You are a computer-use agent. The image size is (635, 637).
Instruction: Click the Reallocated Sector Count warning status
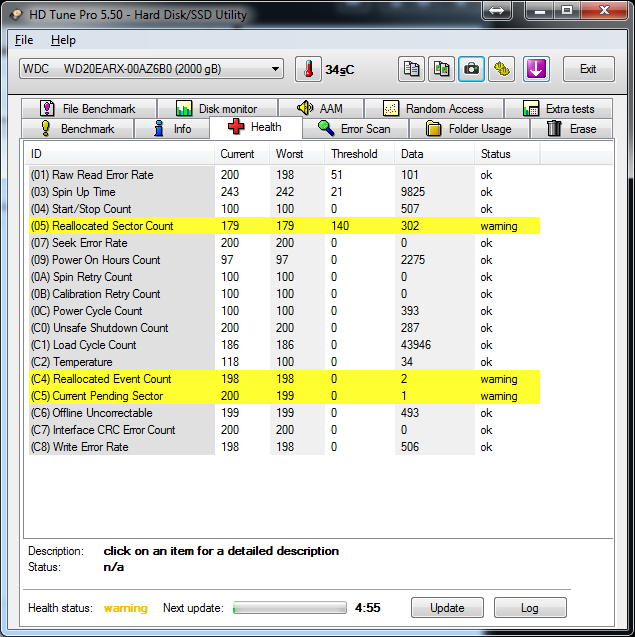pyautogui.click(x=499, y=226)
